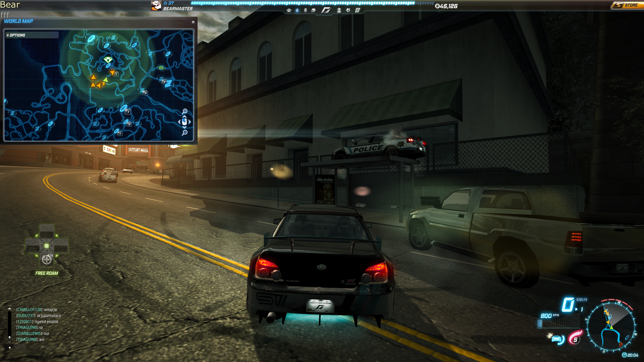Click the 45,126 cash balance
Viewport: 644px width, 362px height.
[446, 6]
